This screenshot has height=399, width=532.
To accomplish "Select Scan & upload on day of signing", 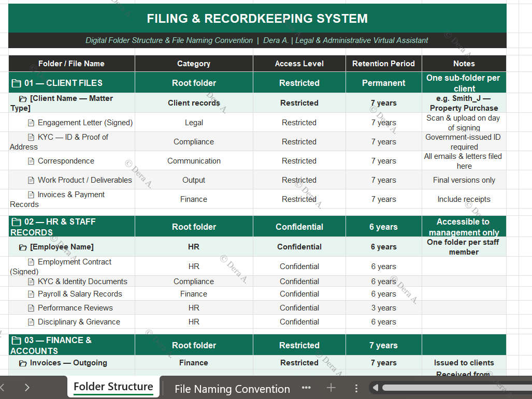I will (x=464, y=123).
